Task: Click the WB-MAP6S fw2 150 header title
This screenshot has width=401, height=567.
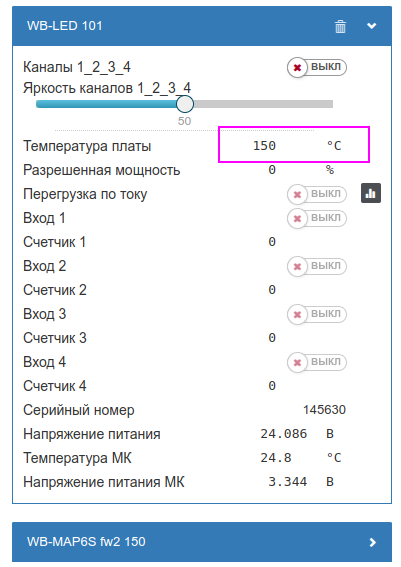Action: [x=86, y=542]
